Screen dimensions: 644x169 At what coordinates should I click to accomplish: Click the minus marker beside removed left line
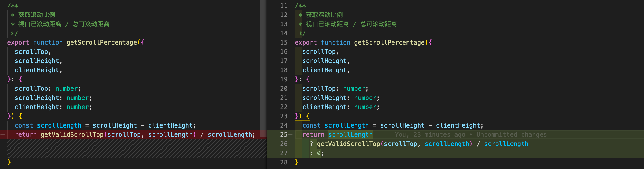point(3,135)
